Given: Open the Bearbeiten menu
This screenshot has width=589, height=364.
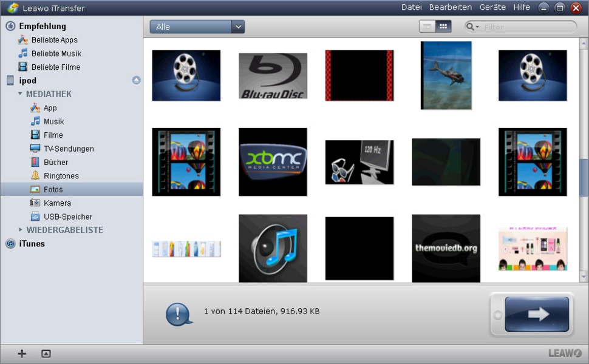Looking at the screenshot, I should [x=451, y=7].
